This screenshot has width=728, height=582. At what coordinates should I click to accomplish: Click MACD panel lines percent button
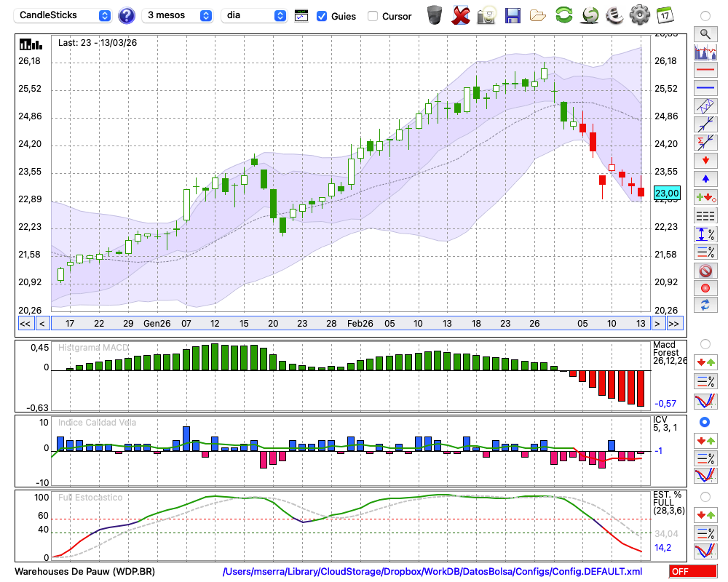705,381
